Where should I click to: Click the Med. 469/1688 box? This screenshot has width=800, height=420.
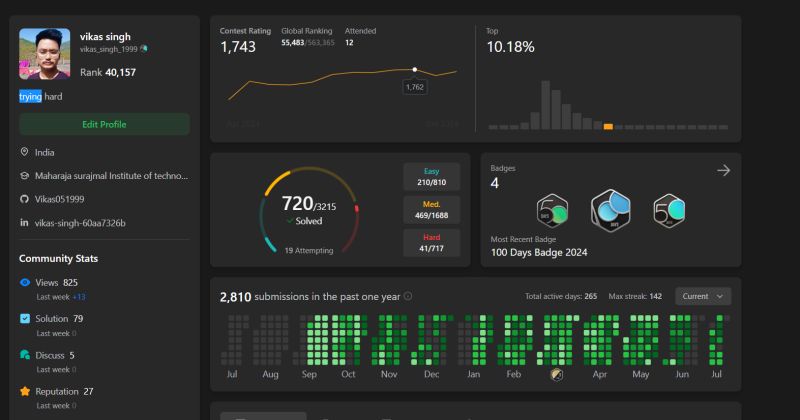(431, 210)
